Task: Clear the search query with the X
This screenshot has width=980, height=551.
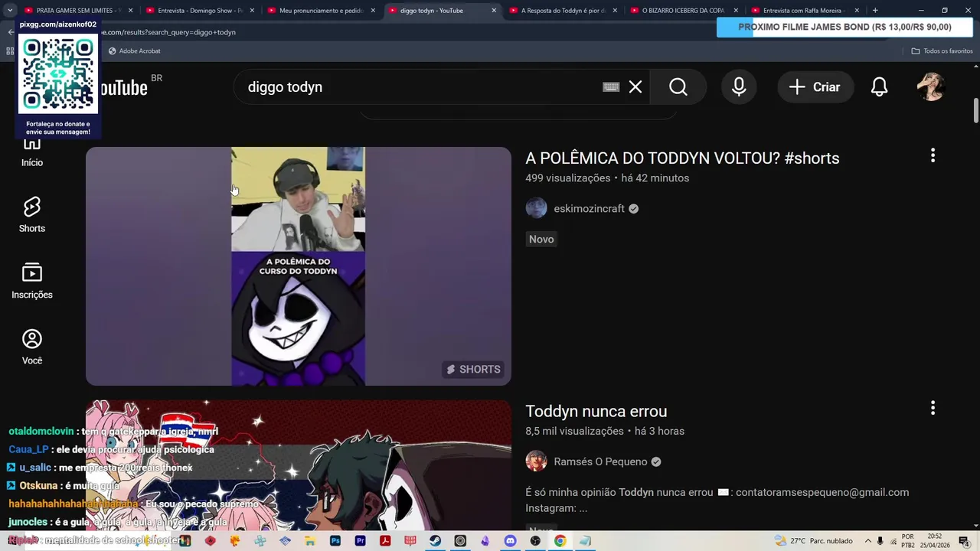Action: coord(635,87)
